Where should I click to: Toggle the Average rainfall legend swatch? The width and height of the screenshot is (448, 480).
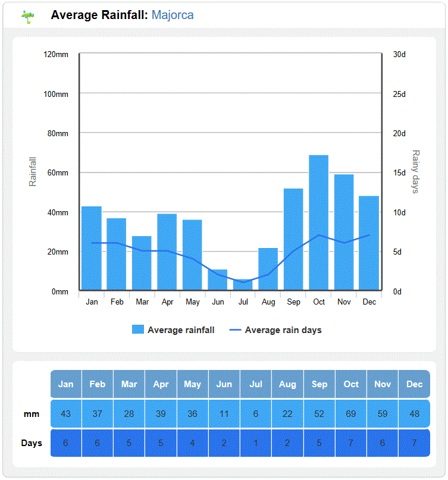(138, 330)
